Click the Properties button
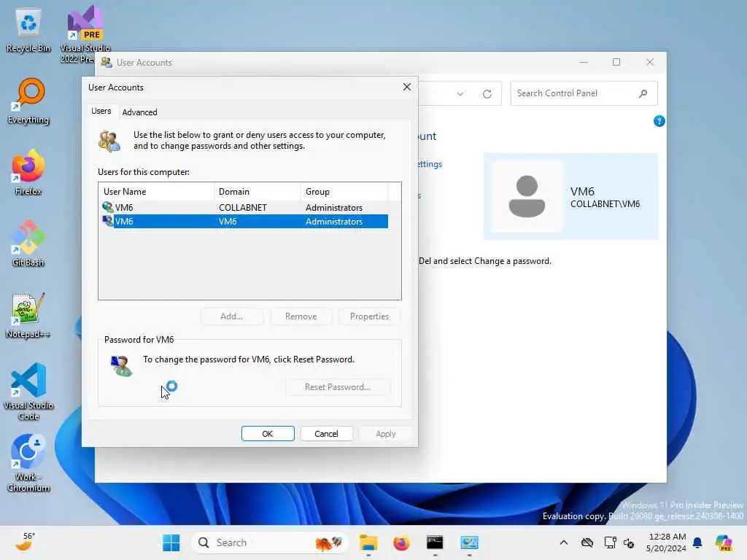This screenshot has height=560, width=747. pos(370,316)
